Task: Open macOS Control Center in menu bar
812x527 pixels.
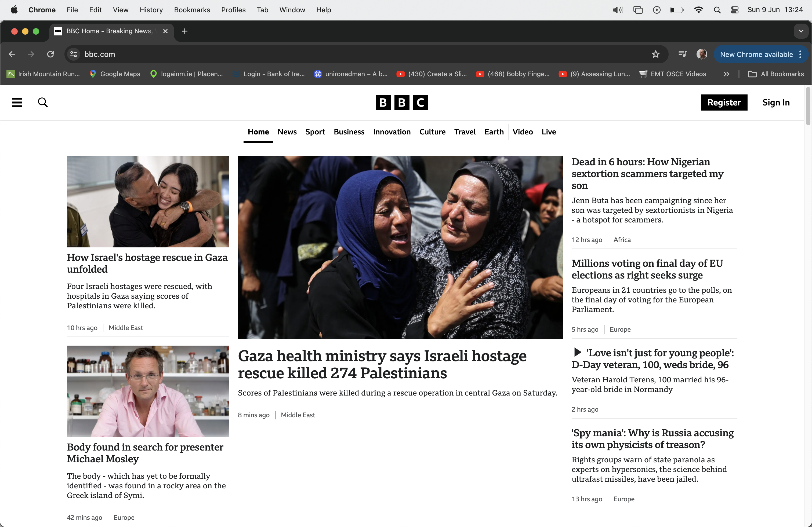Action: [x=735, y=10]
